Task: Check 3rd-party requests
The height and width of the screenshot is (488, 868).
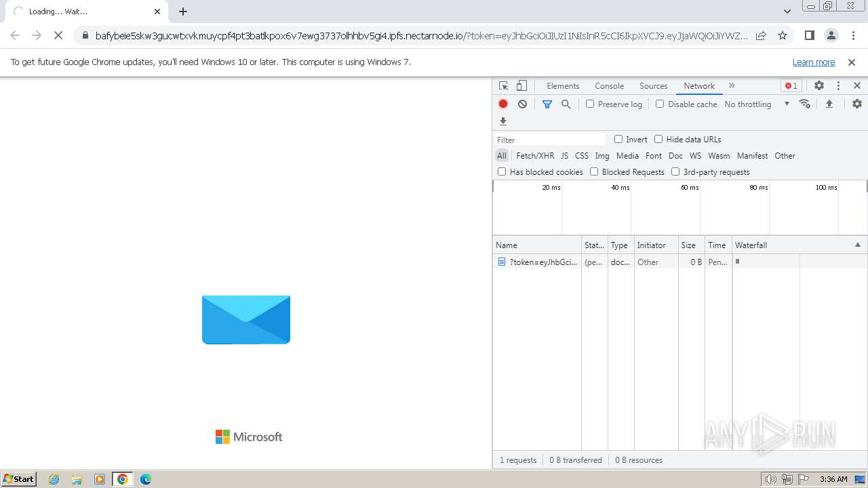Action: [x=675, y=171]
